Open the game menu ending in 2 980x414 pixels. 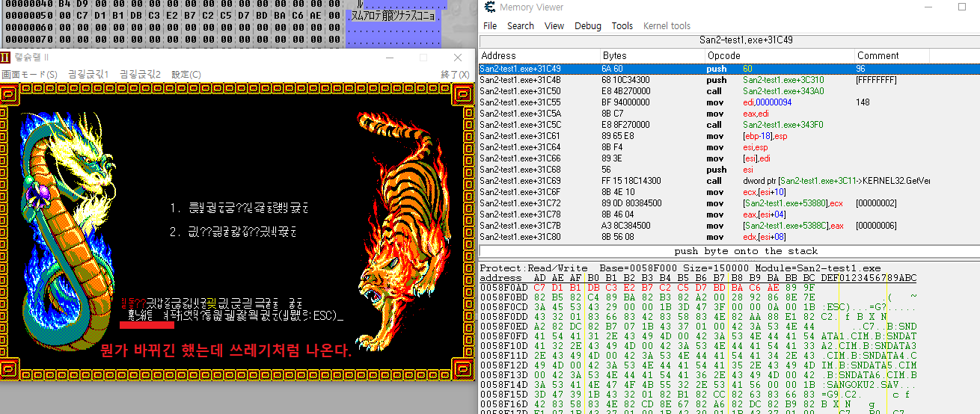(140, 74)
